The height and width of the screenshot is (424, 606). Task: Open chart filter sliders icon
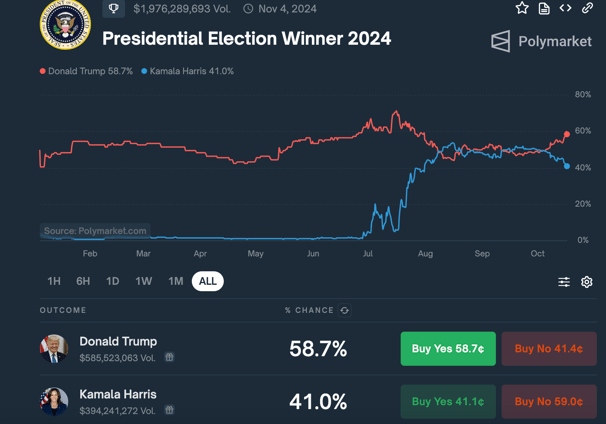coord(564,282)
